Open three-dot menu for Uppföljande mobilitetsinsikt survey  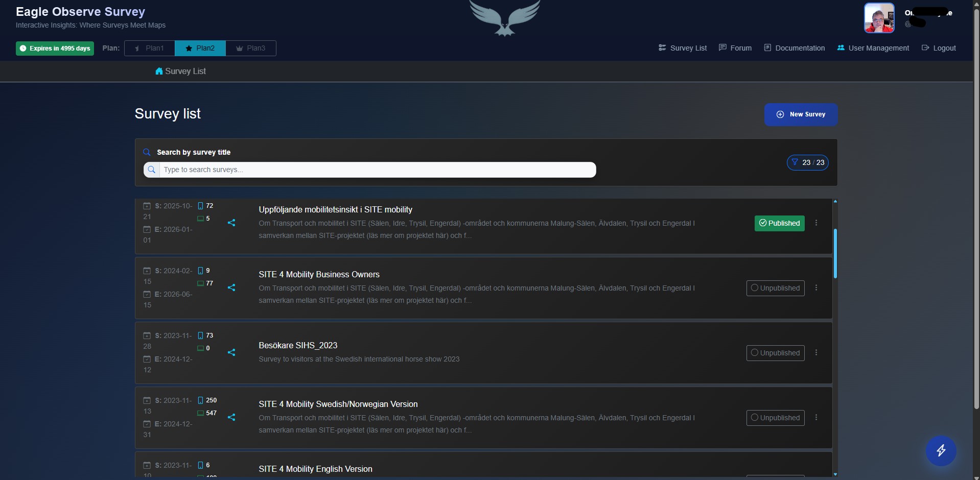[x=816, y=223]
